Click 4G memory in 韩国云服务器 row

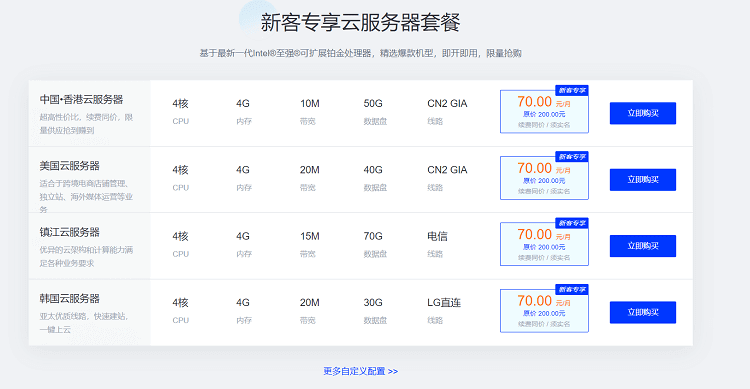(243, 303)
